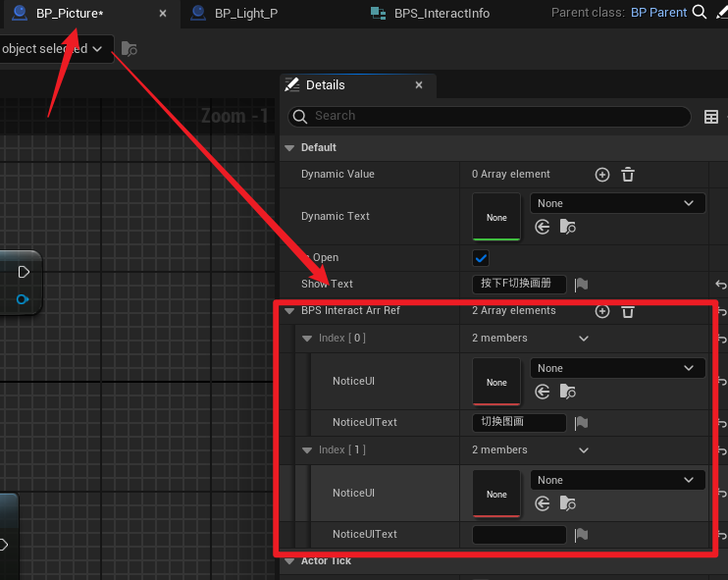This screenshot has width=728, height=580.
Task: Search parent class magnifier icon
Action: (700, 12)
